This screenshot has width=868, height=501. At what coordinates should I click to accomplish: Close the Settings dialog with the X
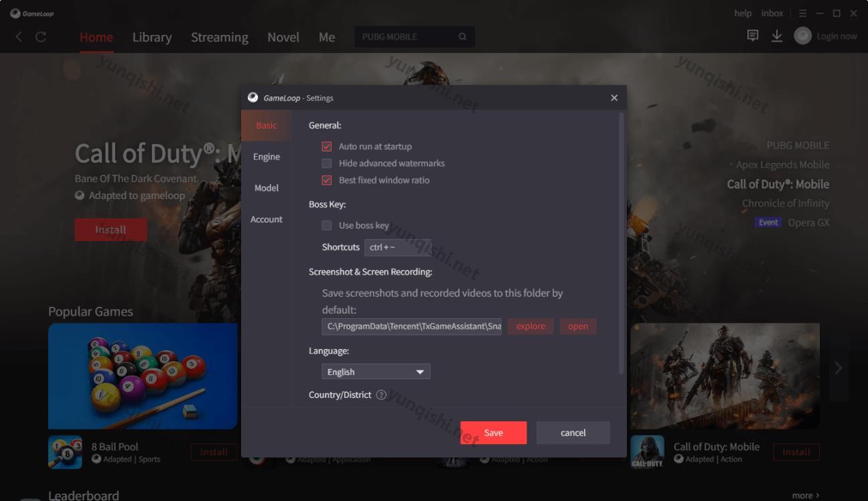point(614,98)
